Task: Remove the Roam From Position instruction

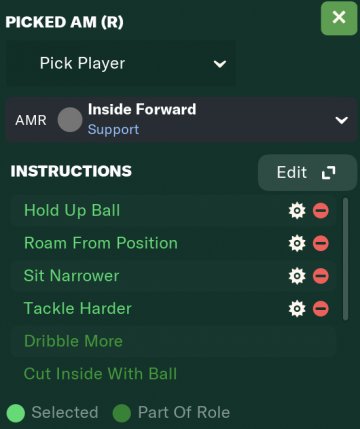Action: click(321, 243)
